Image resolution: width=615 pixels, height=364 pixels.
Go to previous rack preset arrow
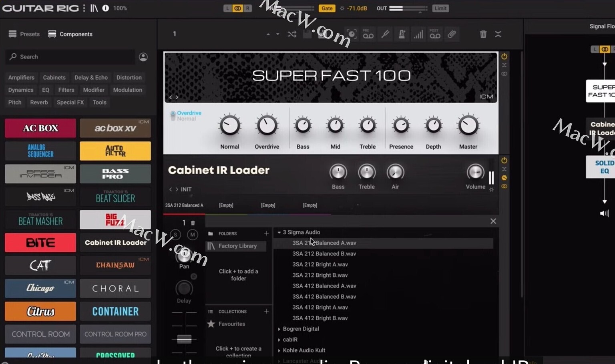(x=268, y=34)
